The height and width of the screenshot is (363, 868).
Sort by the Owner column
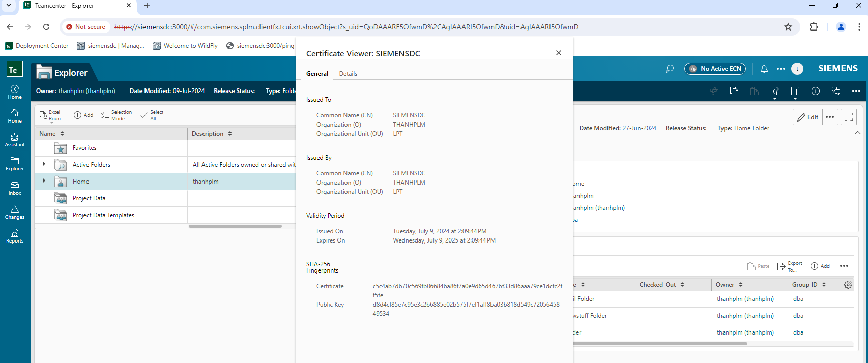click(x=741, y=285)
